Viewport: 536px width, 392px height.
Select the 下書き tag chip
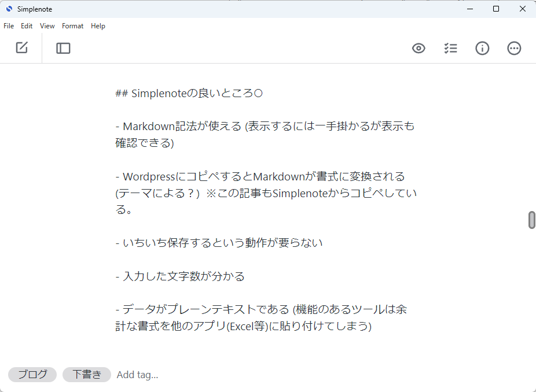(x=87, y=375)
